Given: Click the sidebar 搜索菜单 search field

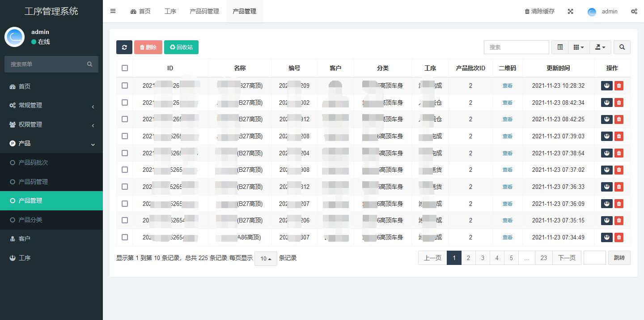Looking at the screenshot, I should 45,64.
